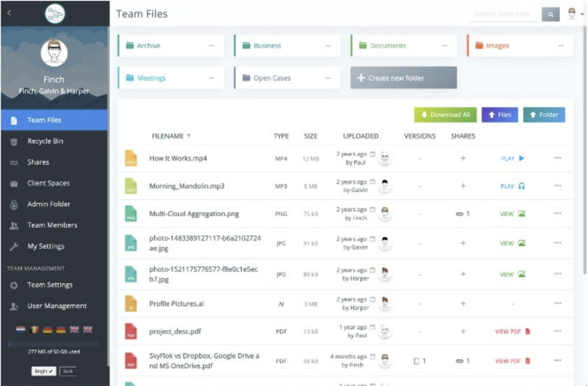
Task: Open Documents folder options menu
Action: point(444,45)
